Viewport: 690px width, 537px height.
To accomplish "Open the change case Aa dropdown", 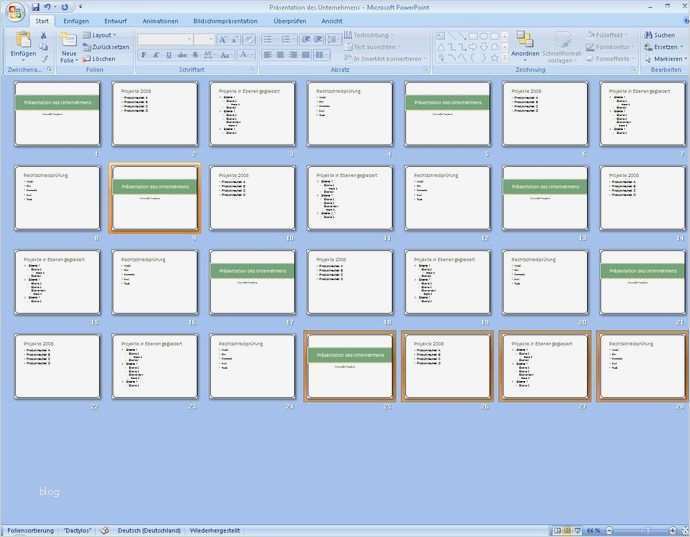I will [225, 55].
